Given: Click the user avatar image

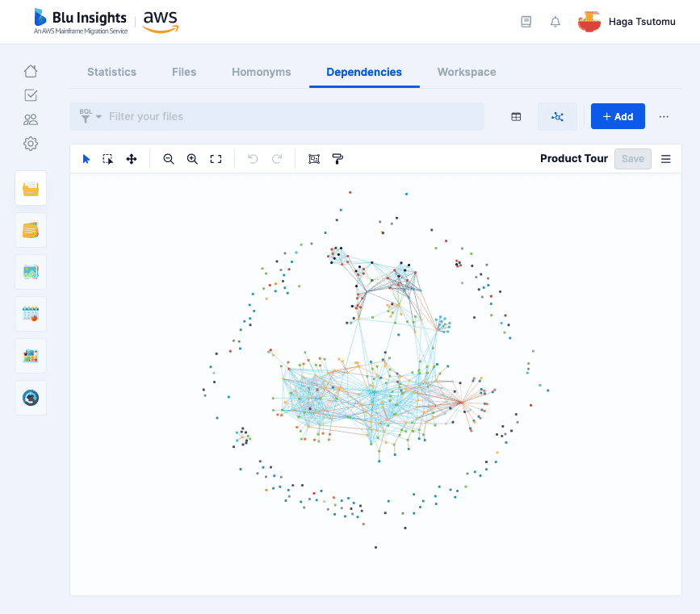Looking at the screenshot, I should click(x=589, y=22).
